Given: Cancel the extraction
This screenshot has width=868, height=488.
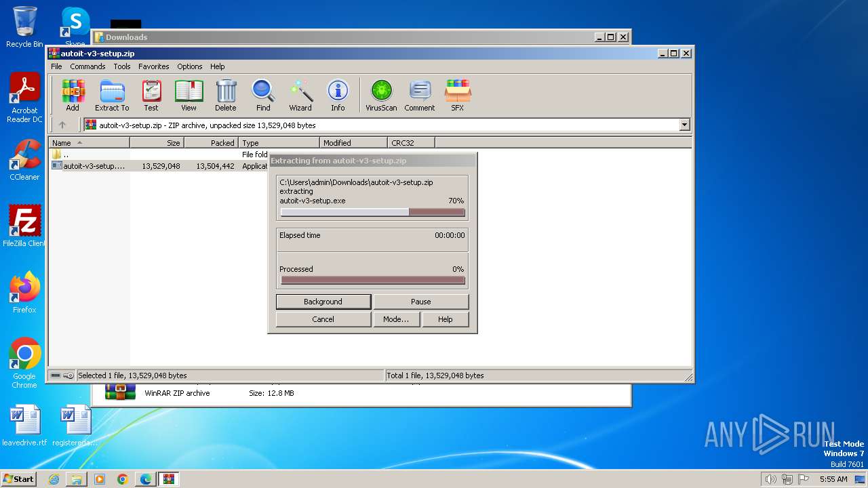Looking at the screenshot, I should [323, 319].
